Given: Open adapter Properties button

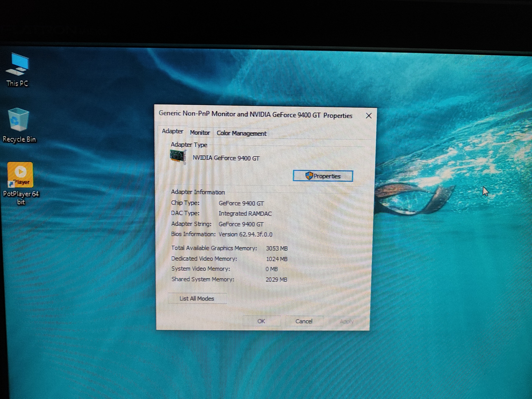Looking at the screenshot, I should [x=323, y=176].
